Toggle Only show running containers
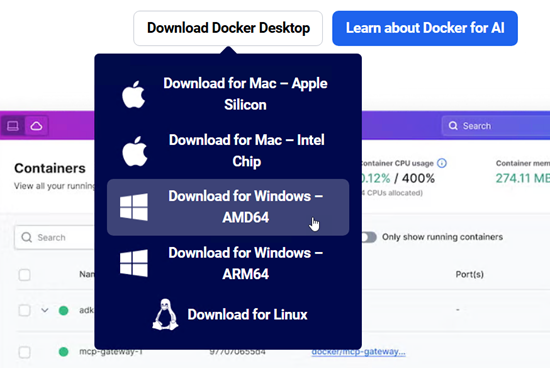This screenshot has width=550, height=368. coord(369,237)
